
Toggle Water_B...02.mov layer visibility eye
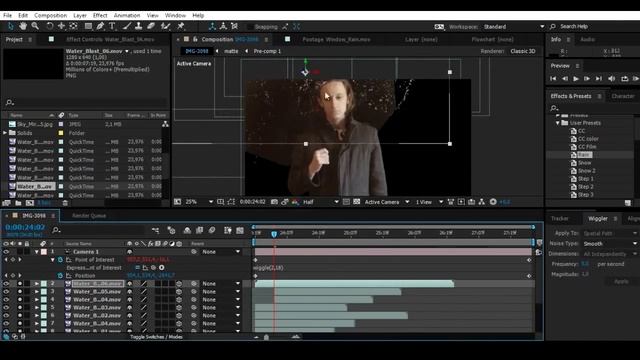[x=6, y=316]
